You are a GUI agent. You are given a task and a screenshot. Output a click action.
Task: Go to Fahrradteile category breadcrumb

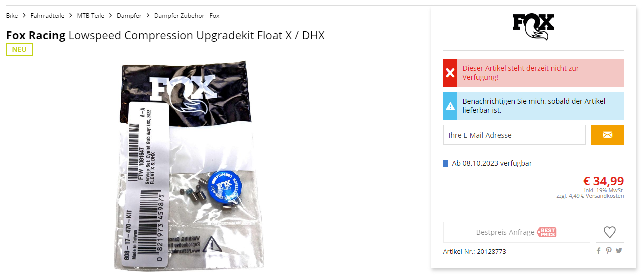click(x=47, y=16)
